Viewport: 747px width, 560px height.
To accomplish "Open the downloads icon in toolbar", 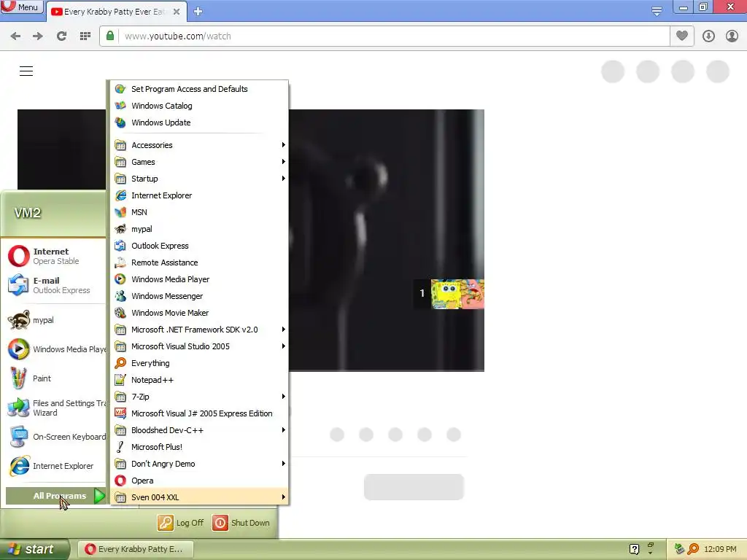I will tap(708, 36).
